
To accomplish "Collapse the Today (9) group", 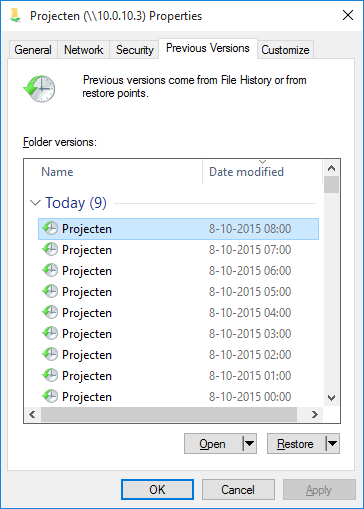I will click(35, 203).
